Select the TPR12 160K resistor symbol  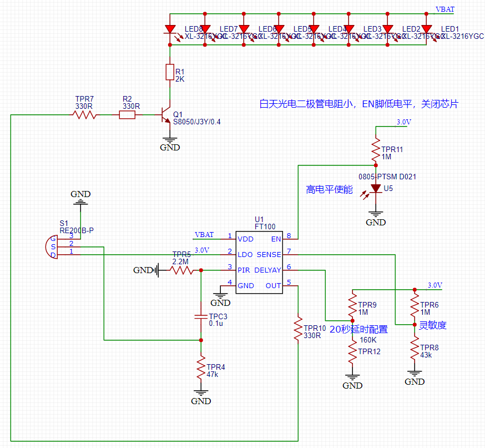click(352, 352)
